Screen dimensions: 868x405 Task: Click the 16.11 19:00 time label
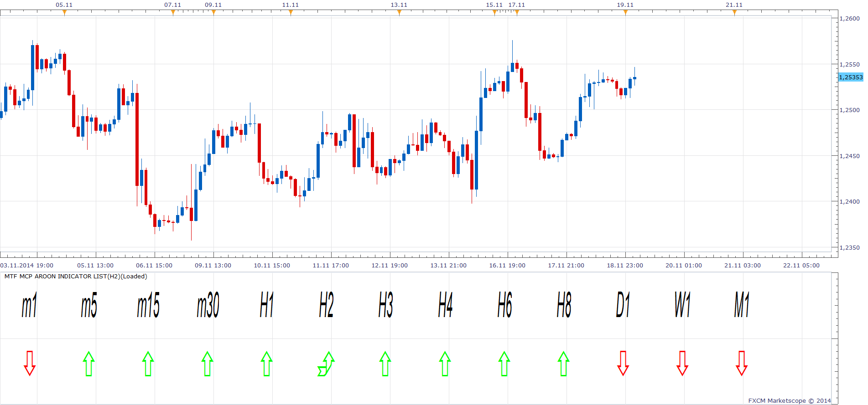pos(507,266)
